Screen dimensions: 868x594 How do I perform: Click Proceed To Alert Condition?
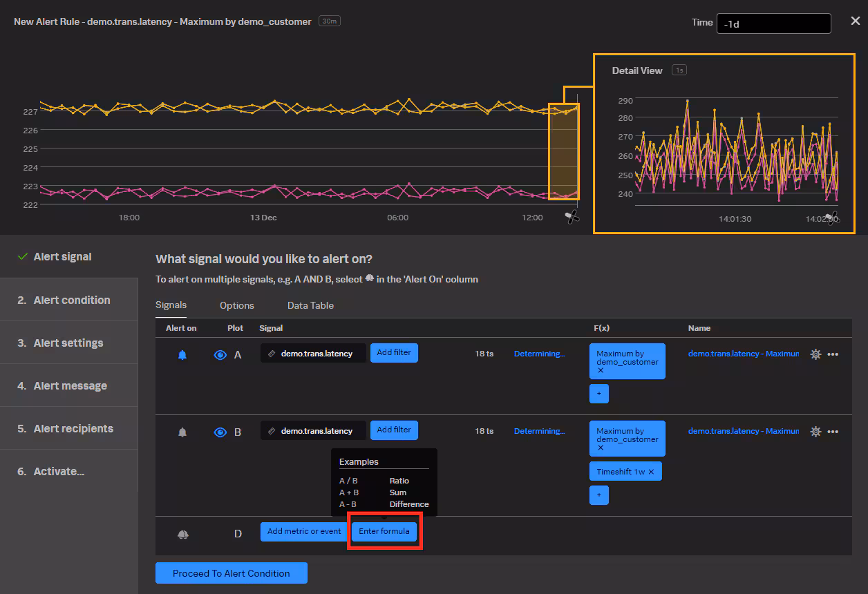231,573
